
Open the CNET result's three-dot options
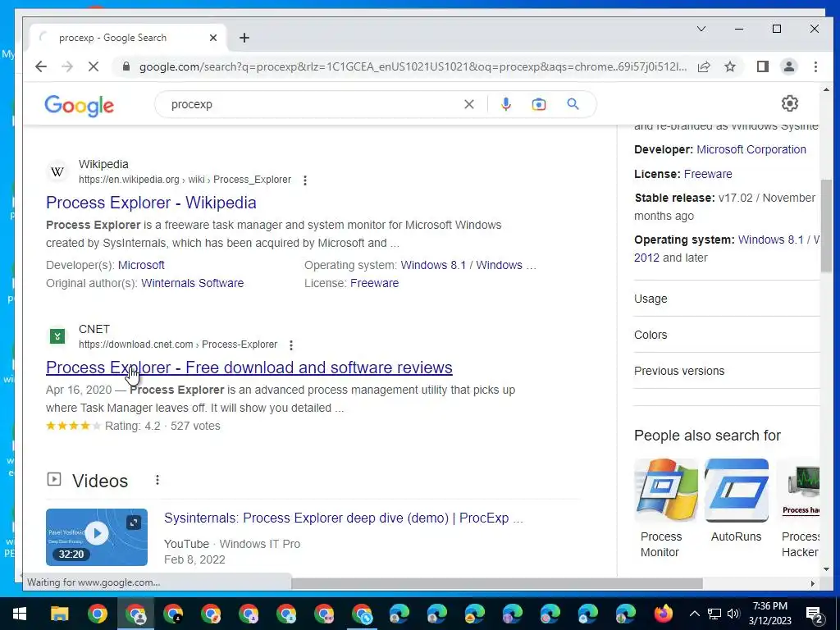tap(291, 345)
